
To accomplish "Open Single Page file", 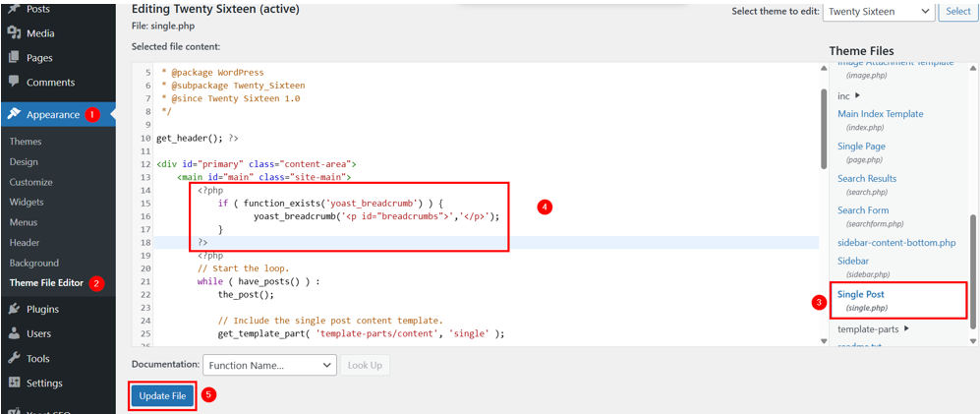I will point(861,146).
